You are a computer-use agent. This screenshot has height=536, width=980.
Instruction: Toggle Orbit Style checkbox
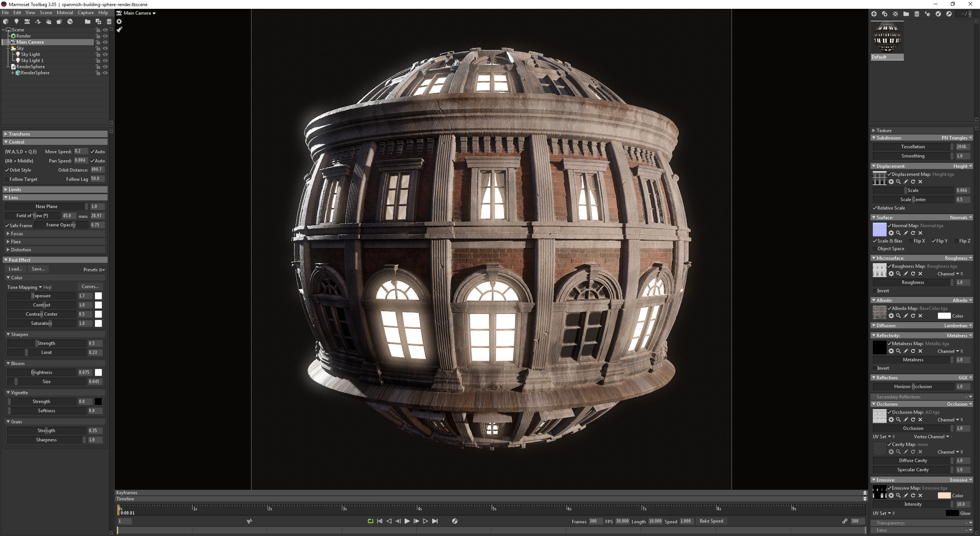(7, 170)
